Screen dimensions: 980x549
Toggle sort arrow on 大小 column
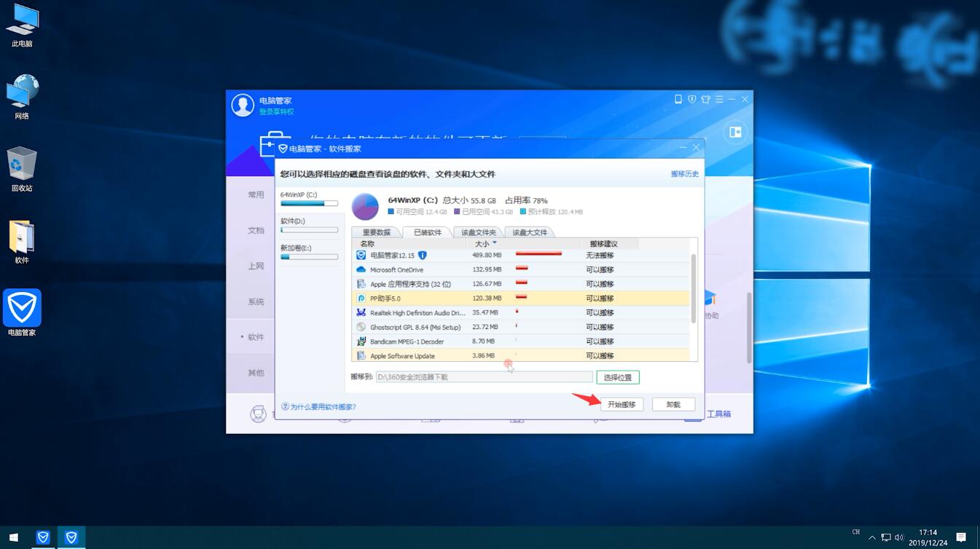tap(495, 242)
